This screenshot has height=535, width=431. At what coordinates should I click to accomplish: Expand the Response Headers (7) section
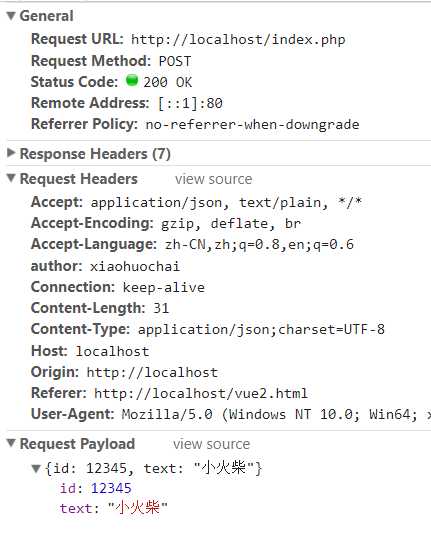(x=11, y=153)
